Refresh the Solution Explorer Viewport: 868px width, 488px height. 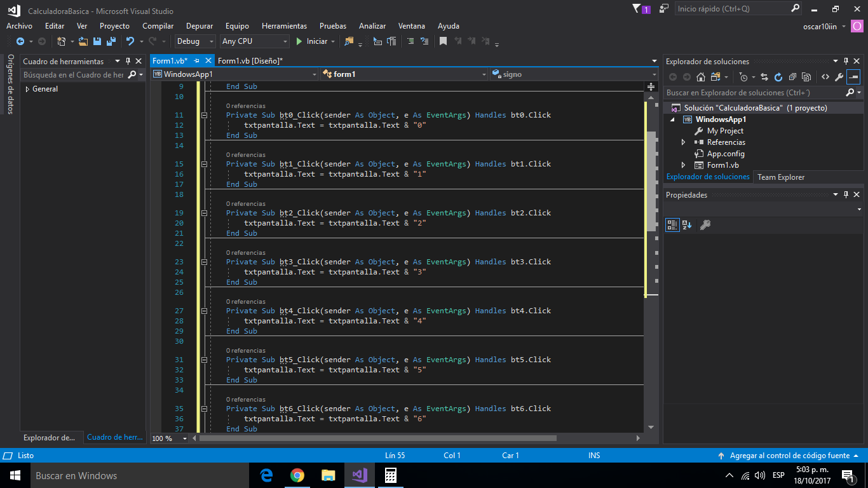tap(778, 77)
